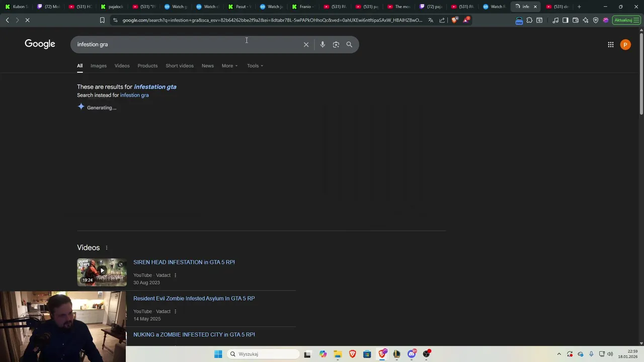Click the infestation gta suggested link
Screen dimensions: 644x362
click(x=155, y=87)
